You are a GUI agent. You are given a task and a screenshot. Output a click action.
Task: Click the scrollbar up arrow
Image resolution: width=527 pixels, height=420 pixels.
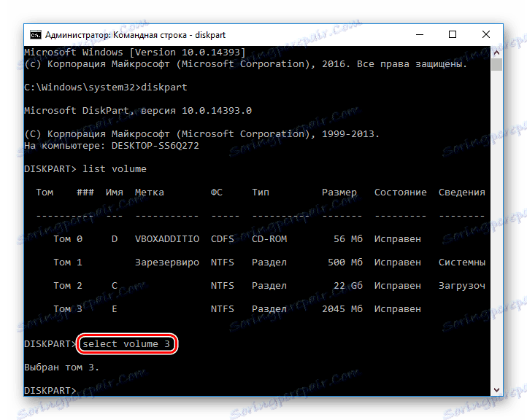pyautogui.click(x=496, y=52)
